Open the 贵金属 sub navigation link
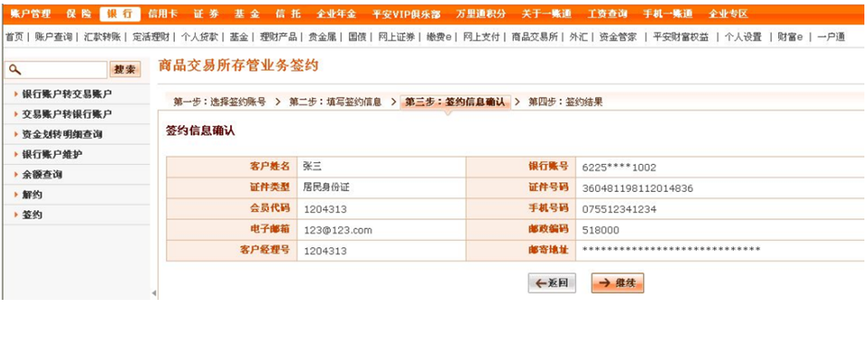 pyautogui.click(x=323, y=37)
